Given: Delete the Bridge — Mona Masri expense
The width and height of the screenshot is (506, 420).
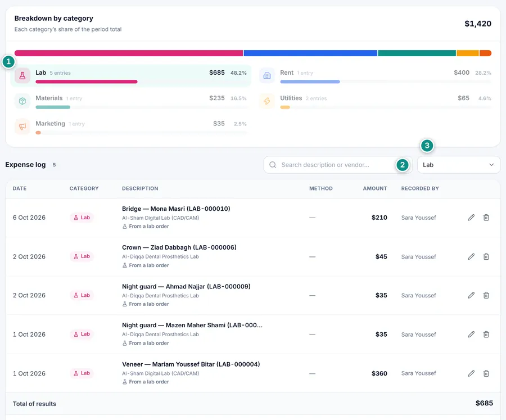Looking at the screenshot, I should 486,218.
